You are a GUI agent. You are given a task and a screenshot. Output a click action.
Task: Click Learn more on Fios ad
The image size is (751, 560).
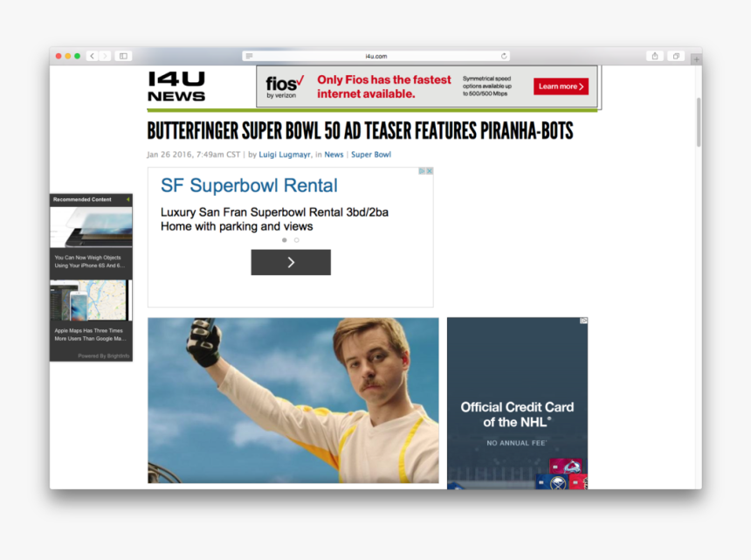561,86
